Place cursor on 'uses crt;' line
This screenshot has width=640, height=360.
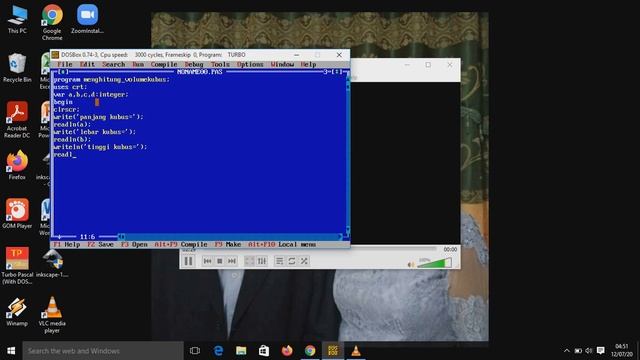tap(70, 87)
